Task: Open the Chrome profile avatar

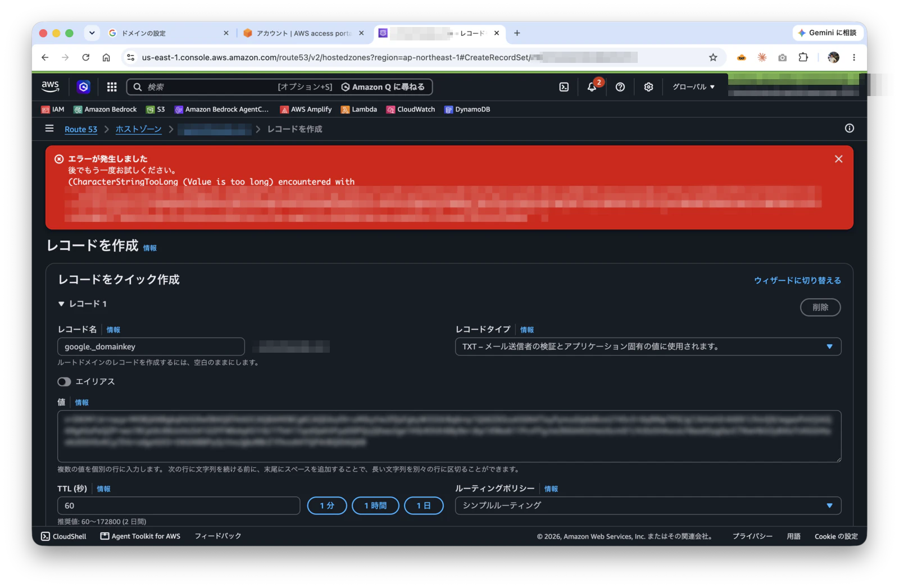Action: (x=833, y=57)
